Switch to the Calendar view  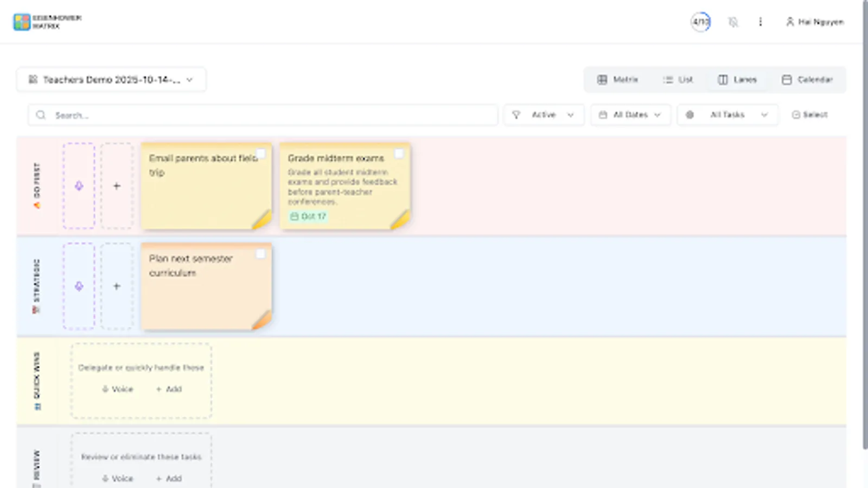808,79
